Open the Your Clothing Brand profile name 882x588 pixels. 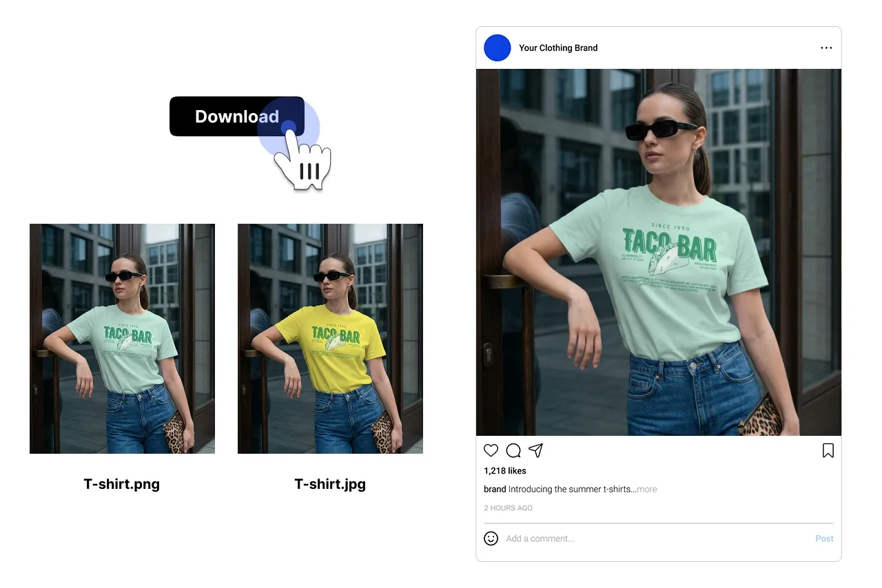point(558,48)
